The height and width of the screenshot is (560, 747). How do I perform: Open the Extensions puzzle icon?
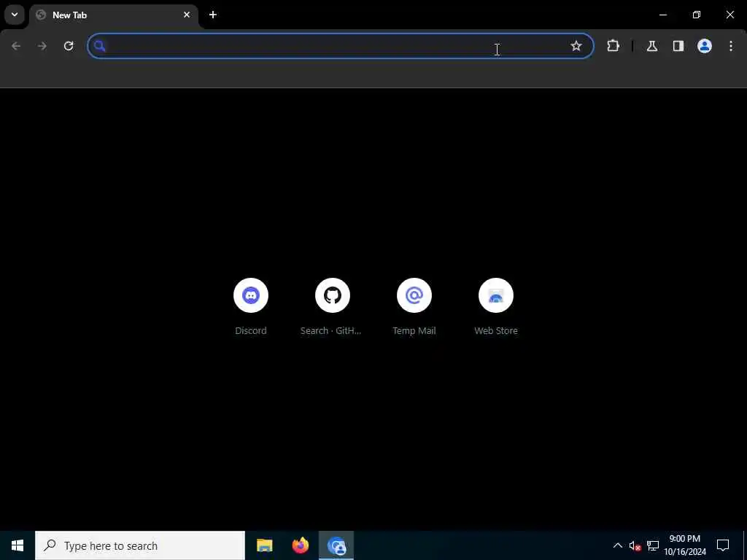point(613,46)
